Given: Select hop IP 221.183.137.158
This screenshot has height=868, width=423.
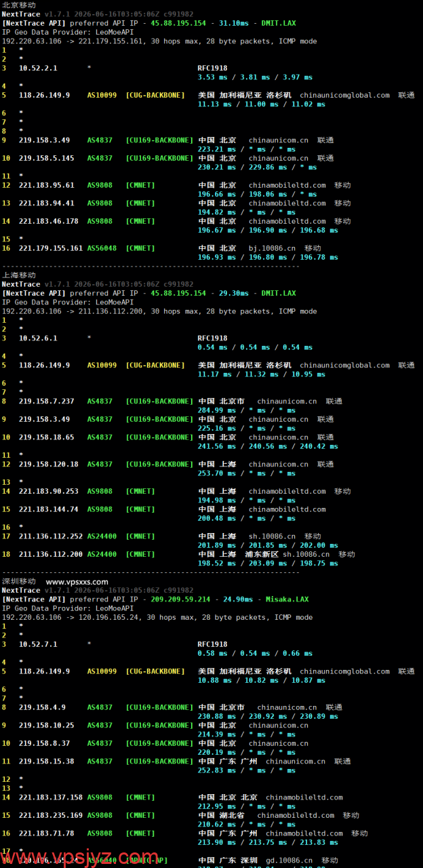Looking at the screenshot, I should point(51,797).
